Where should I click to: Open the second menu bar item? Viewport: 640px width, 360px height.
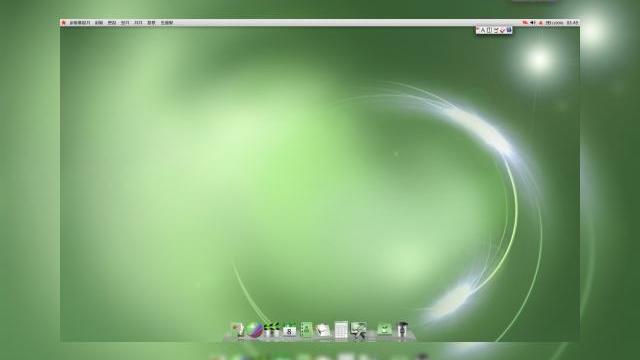[x=99, y=23]
